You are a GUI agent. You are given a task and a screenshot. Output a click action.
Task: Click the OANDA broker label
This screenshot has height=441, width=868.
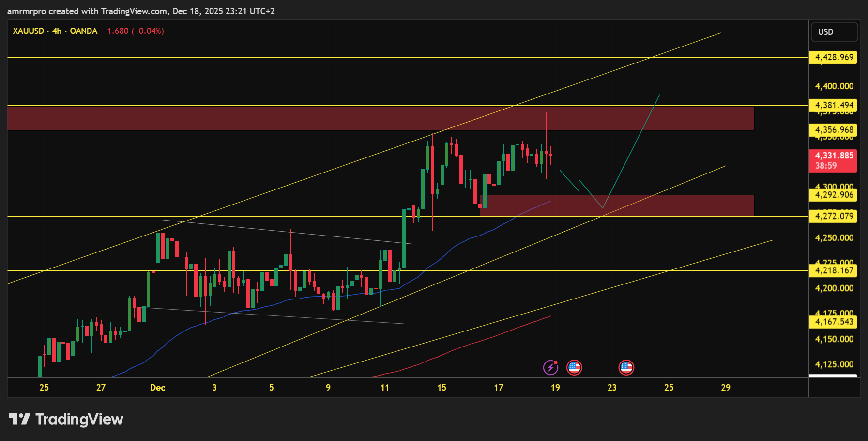pos(83,31)
